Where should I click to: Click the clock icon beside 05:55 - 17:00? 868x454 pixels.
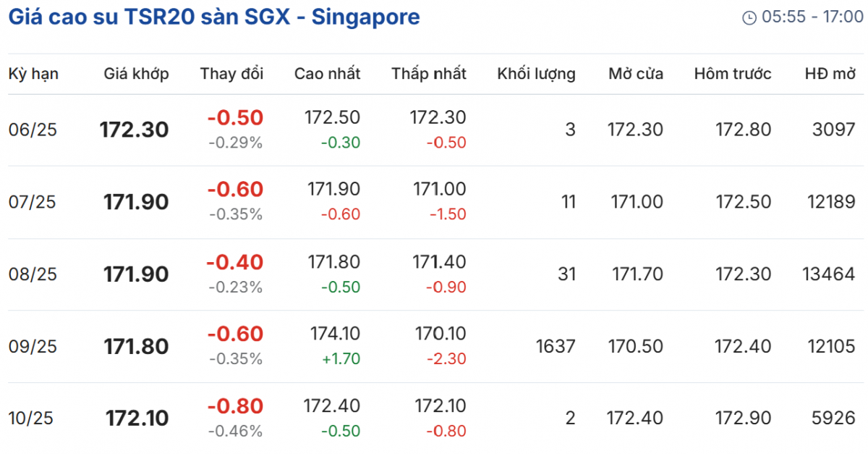point(749,17)
